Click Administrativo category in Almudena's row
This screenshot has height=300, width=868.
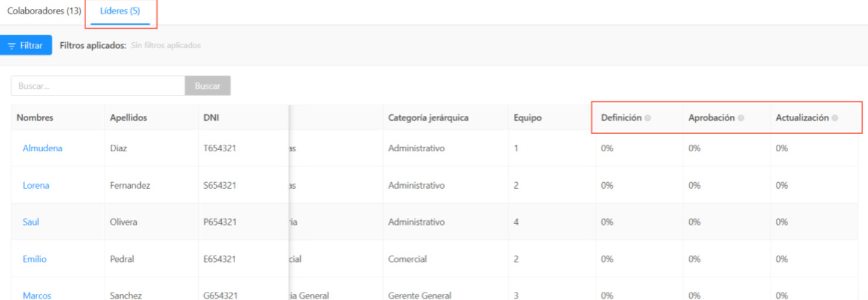416,148
